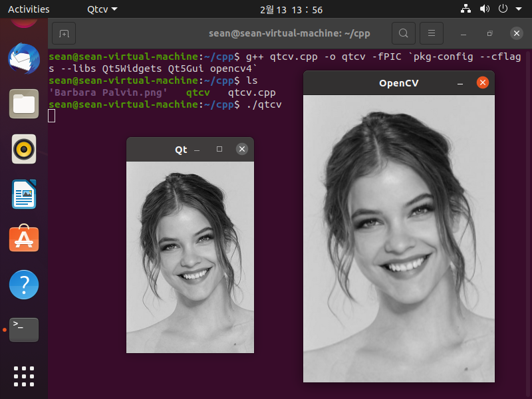The image size is (532, 399).
Task: Open the terminal hamburger menu
Action: click(432, 33)
